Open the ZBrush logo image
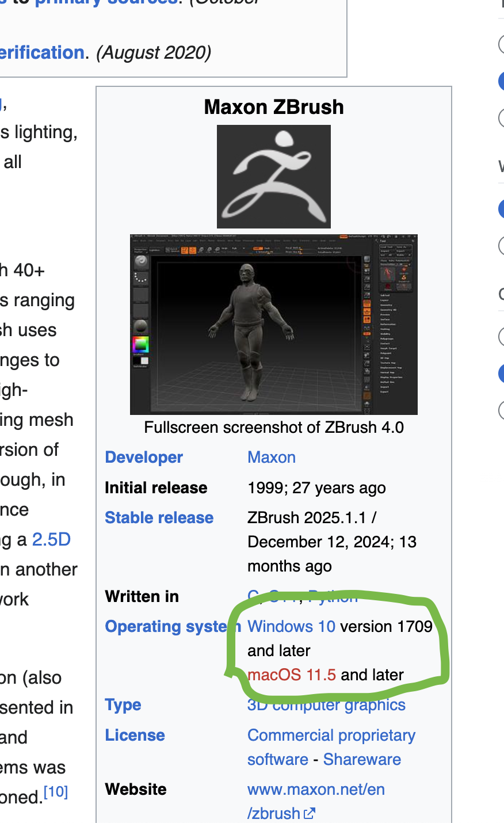This screenshot has height=823, width=504. tap(274, 177)
